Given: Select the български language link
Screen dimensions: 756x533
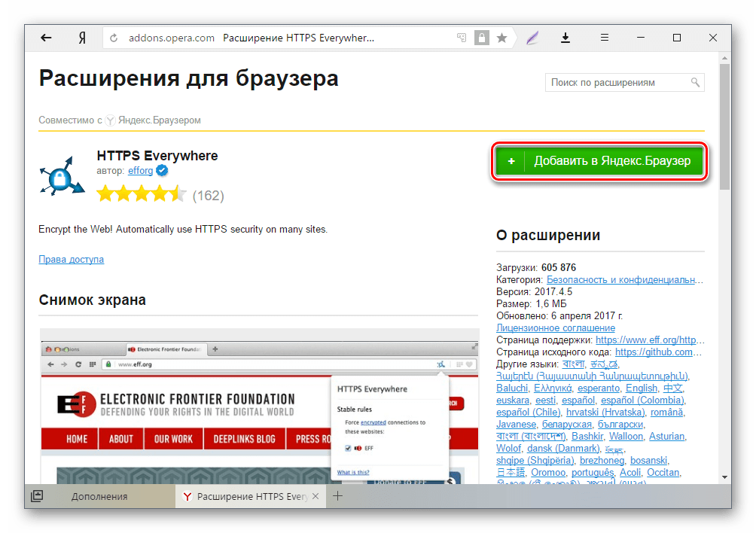Looking at the screenshot, I should (620, 424).
